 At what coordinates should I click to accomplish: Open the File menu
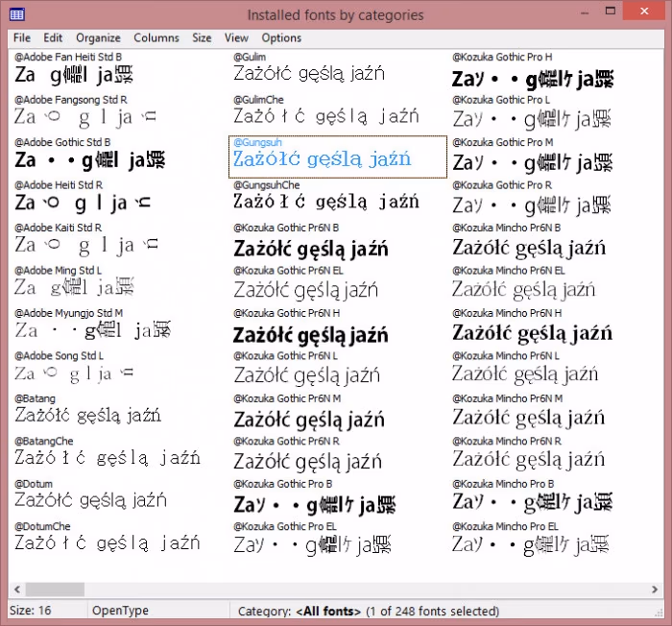tap(22, 38)
